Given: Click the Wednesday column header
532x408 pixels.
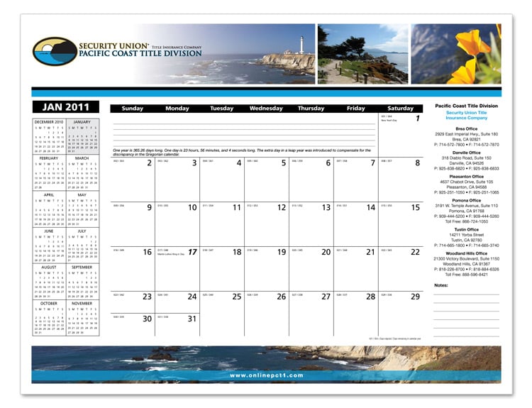Looking at the screenshot, I should [x=266, y=109].
